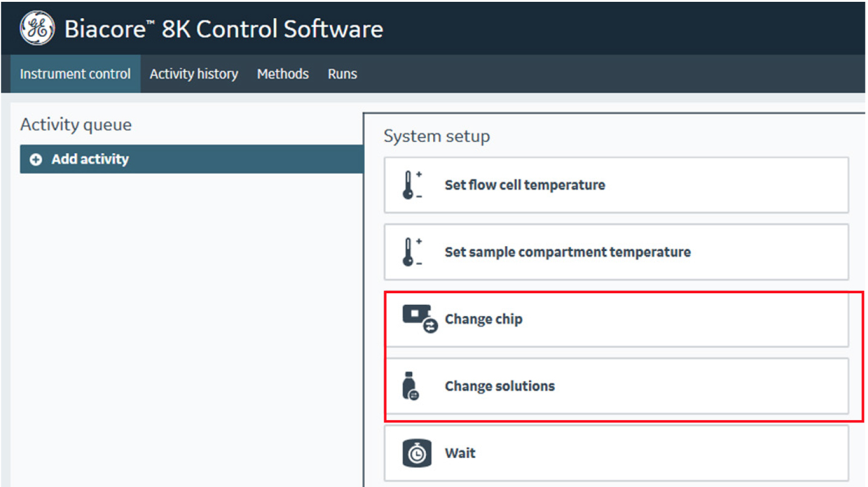Click the flow cell temperature thermometer icon
The width and height of the screenshot is (868, 487).
pyautogui.click(x=411, y=185)
